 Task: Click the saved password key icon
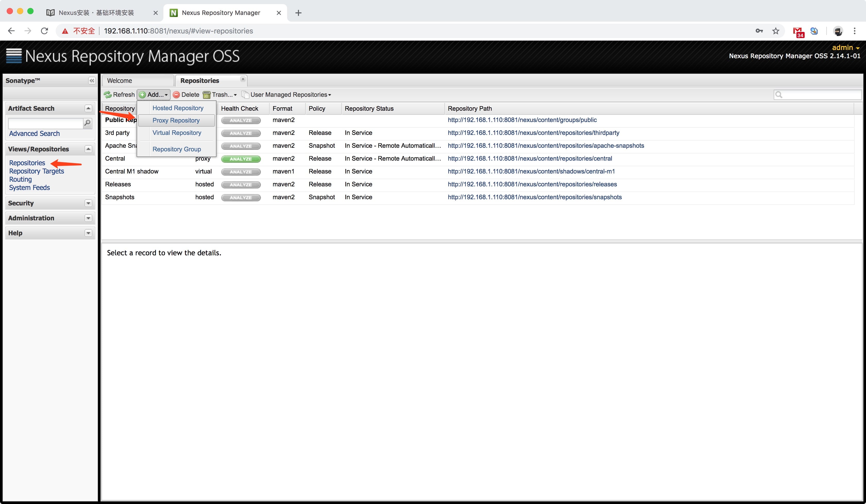(x=759, y=31)
